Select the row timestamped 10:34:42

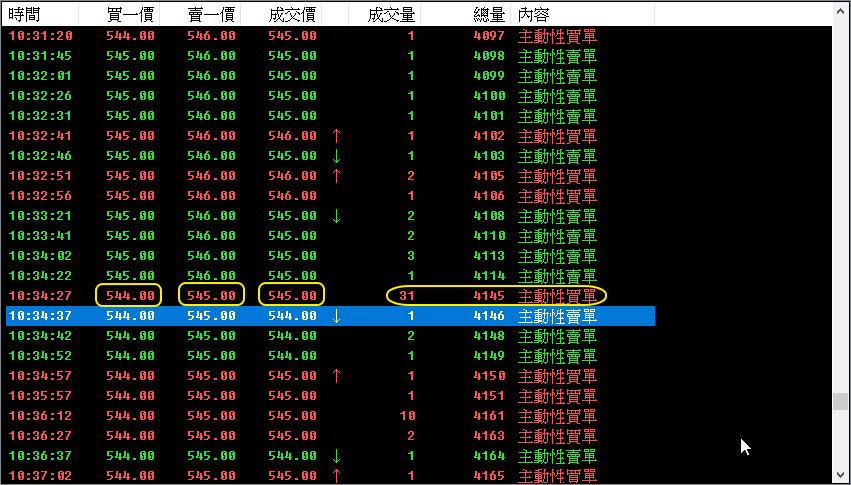pos(330,336)
